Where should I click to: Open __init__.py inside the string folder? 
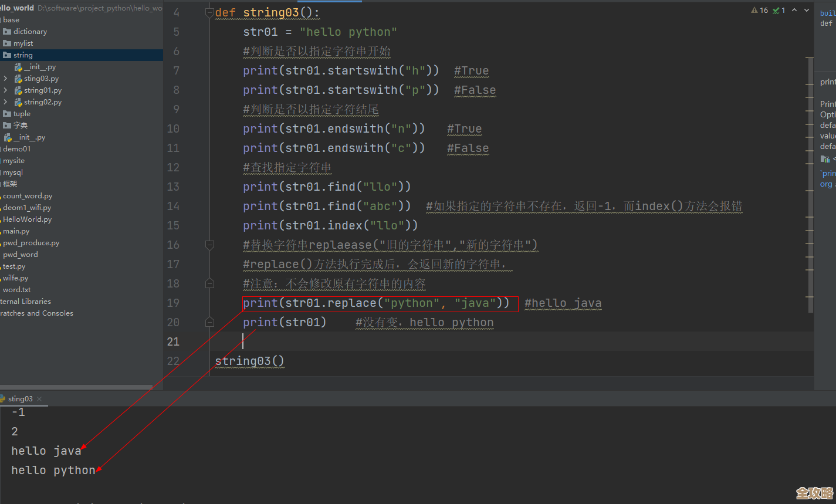point(39,67)
